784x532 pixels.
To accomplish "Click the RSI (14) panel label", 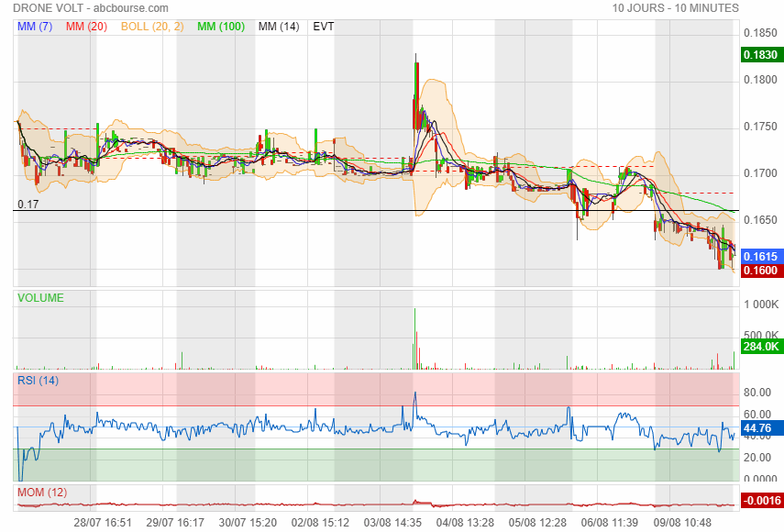I will point(38,381).
